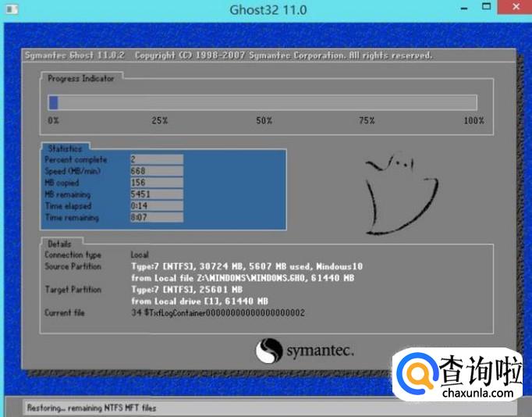Viewport: 532px width, 417px height.
Task: Click the WINDOWS.GHO local file path line
Action: click(243, 278)
